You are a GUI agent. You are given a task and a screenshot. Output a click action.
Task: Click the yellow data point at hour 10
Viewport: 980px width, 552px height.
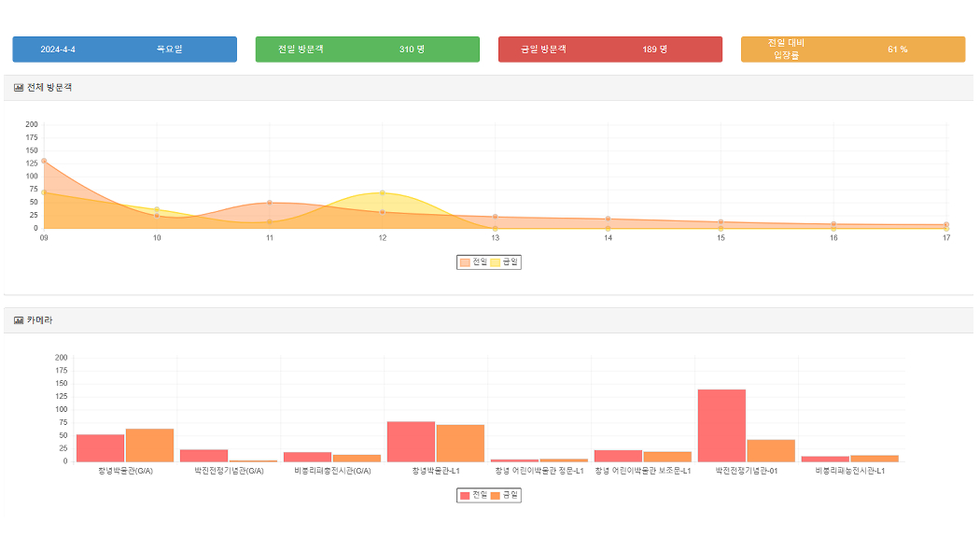coord(157,209)
